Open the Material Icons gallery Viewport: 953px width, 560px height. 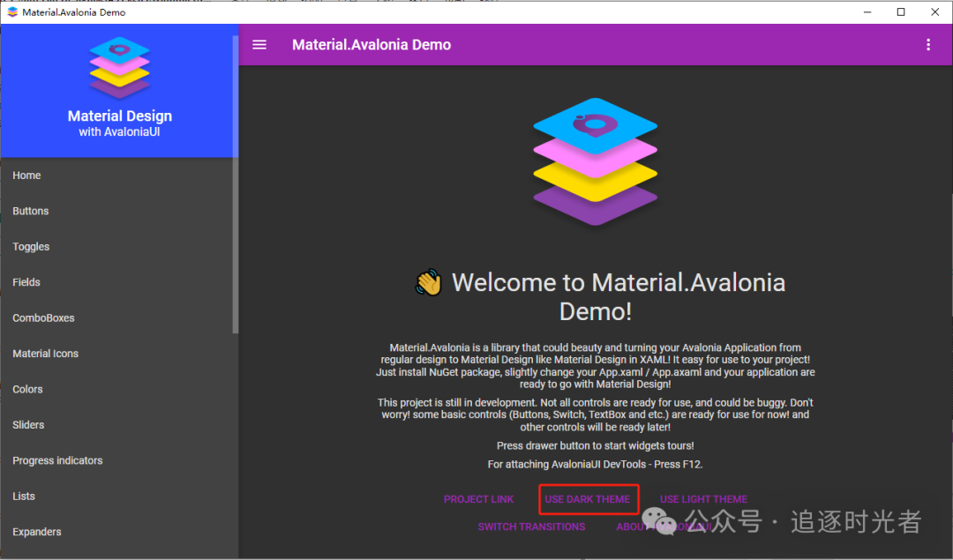click(x=45, y=353)
